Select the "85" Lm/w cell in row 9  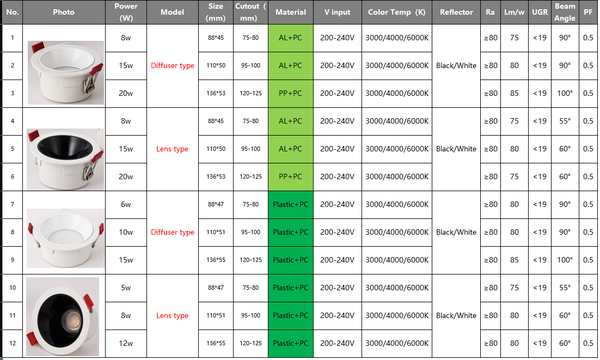[x=514, y=260]
